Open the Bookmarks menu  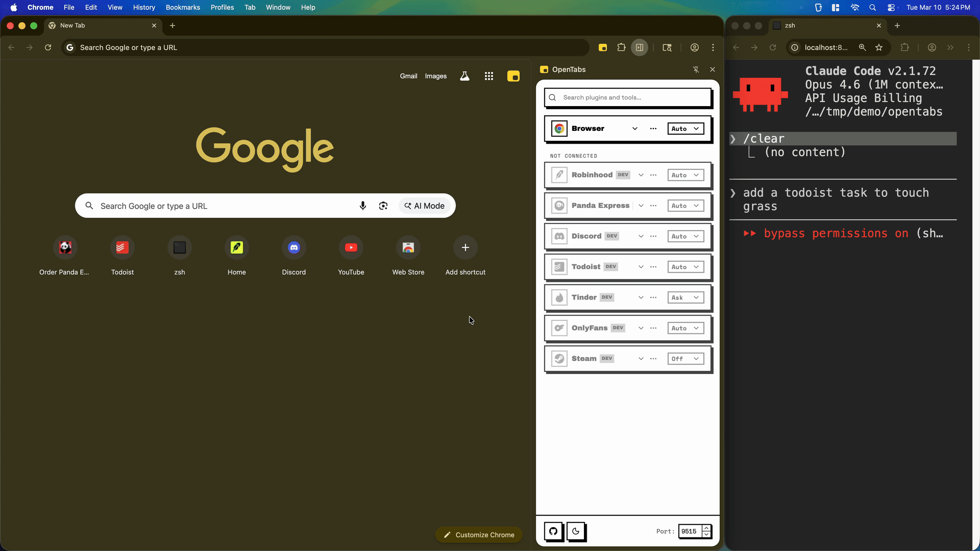coord(182,7)
